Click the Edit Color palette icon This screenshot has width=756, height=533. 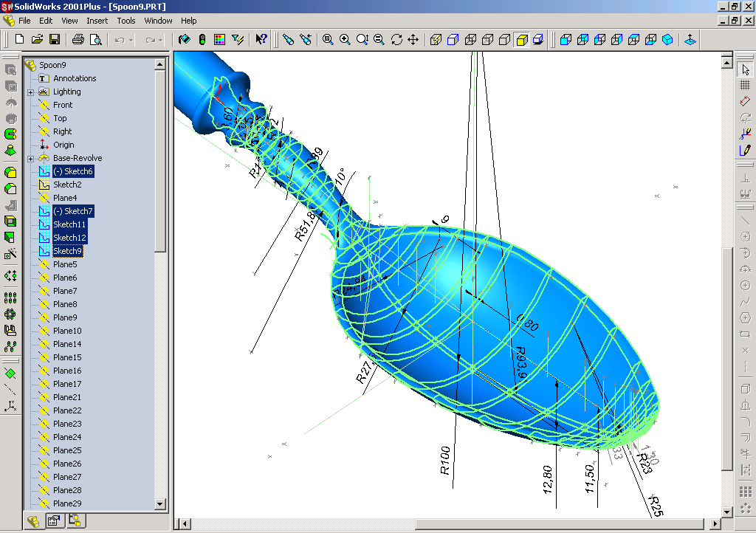pos(219,40)
